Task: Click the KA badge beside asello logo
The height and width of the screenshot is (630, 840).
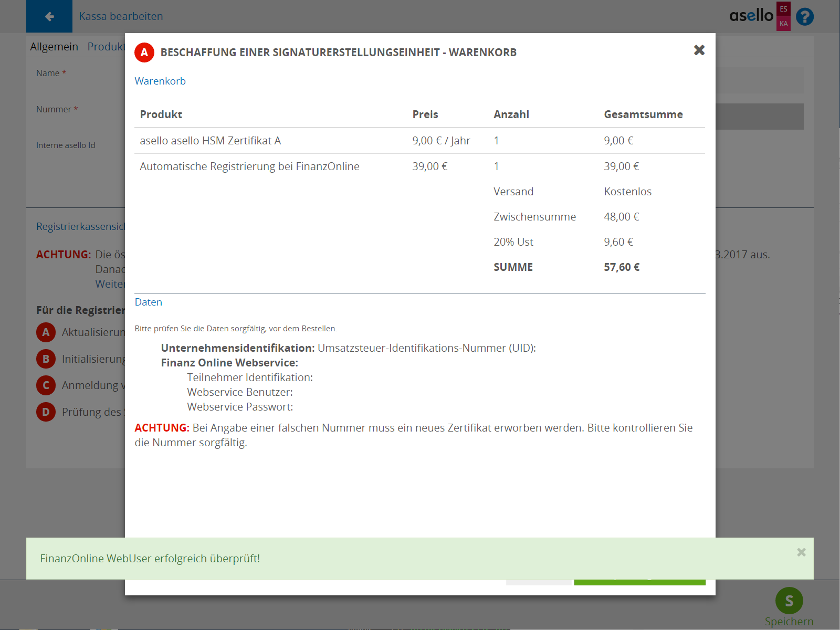Action: coord(783,24)
